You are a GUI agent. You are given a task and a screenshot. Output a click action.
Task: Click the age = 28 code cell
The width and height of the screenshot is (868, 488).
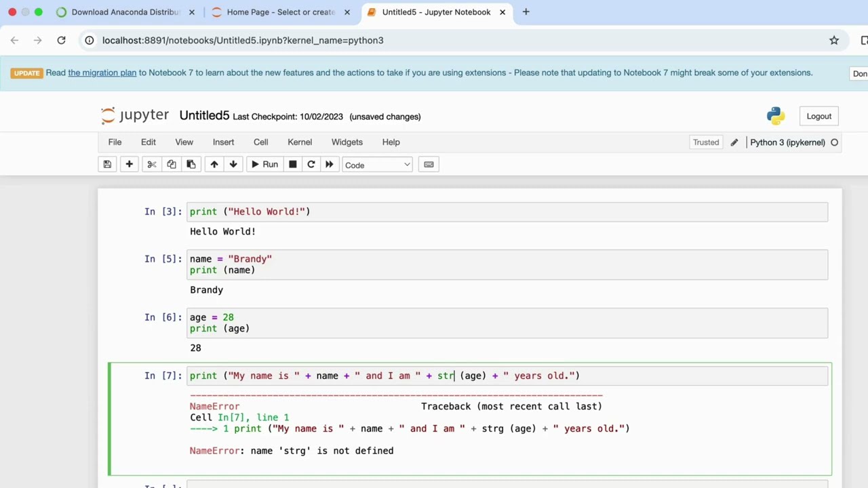tap(507, 323)
